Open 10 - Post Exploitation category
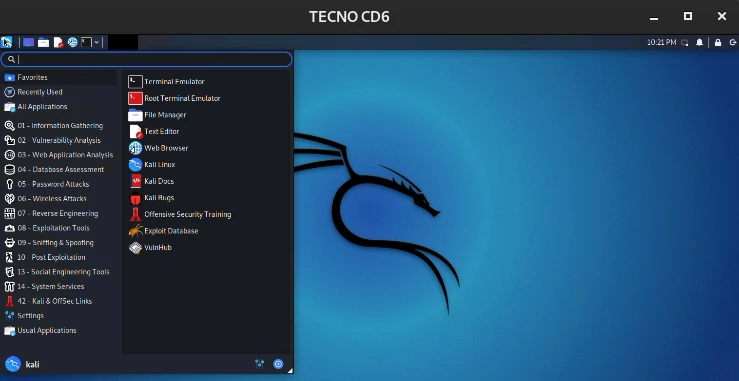 click(59, 257)
